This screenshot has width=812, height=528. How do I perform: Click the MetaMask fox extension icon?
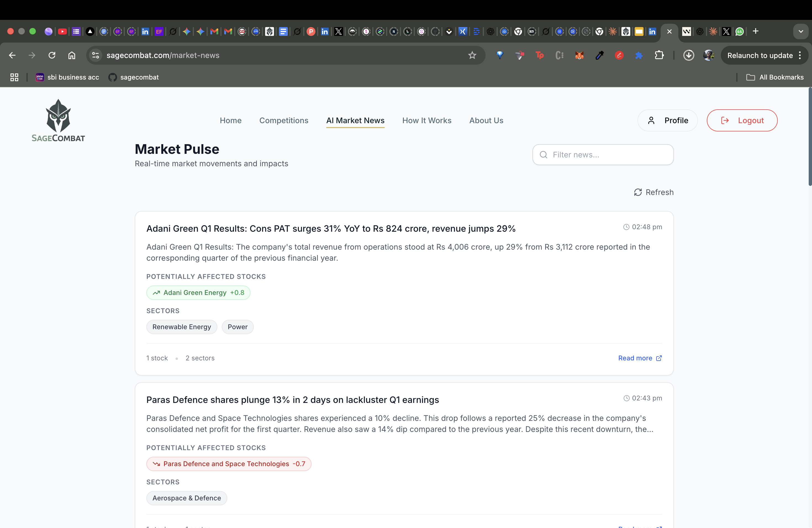[x=579, y=55]
